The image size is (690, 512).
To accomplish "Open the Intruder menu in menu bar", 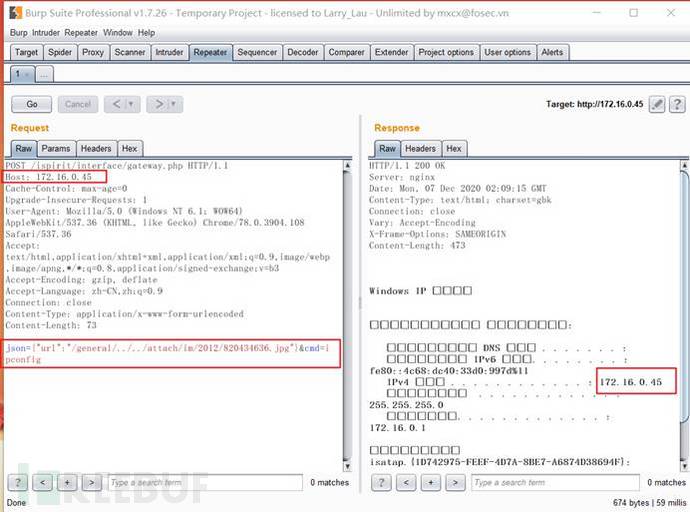I will coord(47,32).
